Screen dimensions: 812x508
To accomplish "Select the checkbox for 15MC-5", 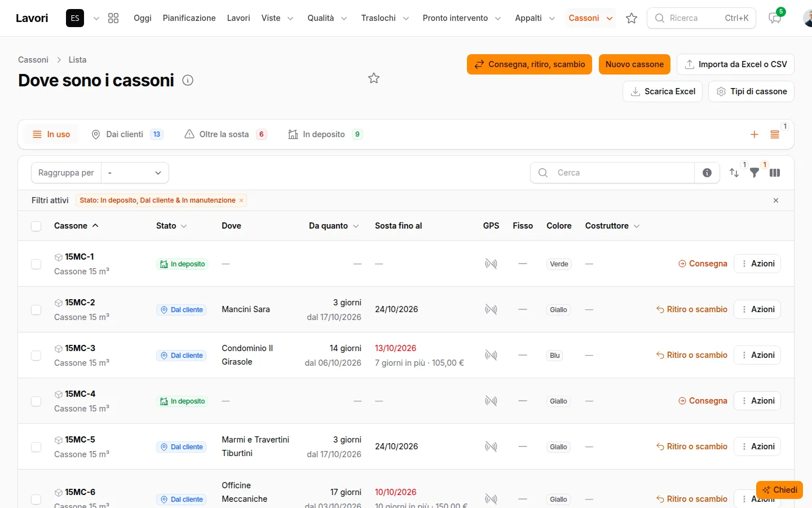I will 36,447.
